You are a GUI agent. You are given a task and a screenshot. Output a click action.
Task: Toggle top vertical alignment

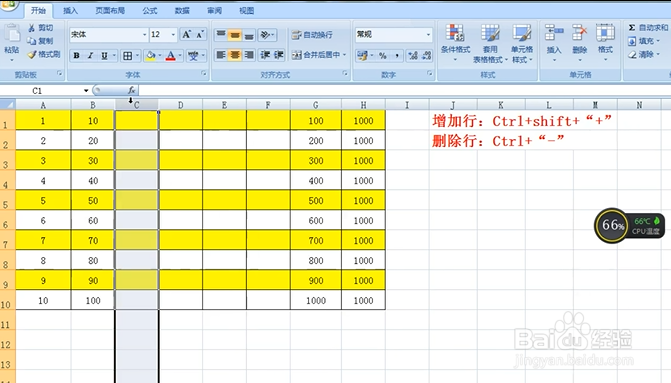click(x=221, y=35)
